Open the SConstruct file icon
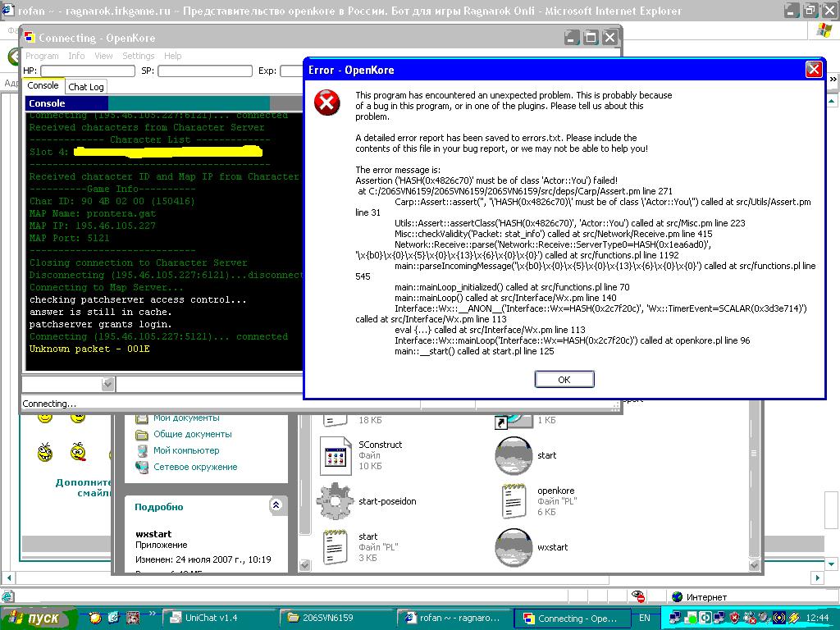The height and width of the screenshot is (630, 840). click(336, 456)
